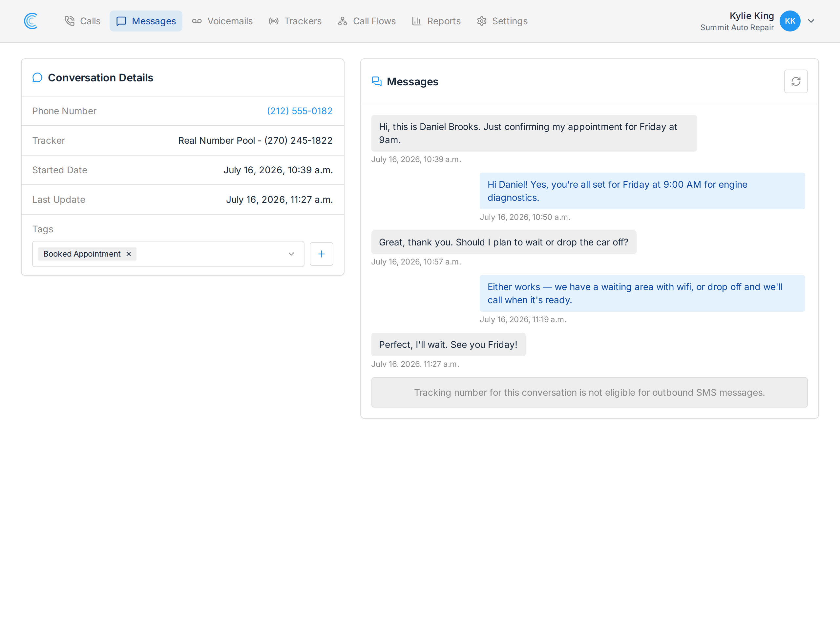Click the Voicemails tape icon

click(x=197, y=21)
